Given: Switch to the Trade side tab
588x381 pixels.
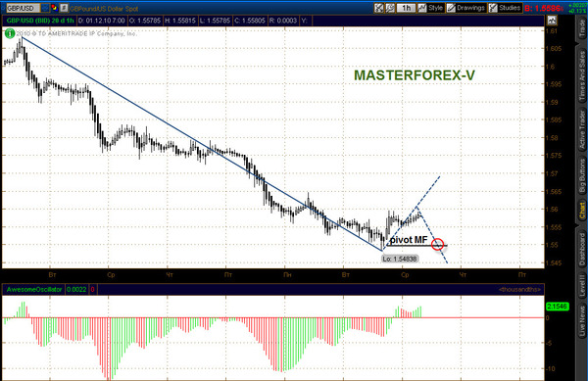Looking at the screenshot, I should (x=581, y=28).
